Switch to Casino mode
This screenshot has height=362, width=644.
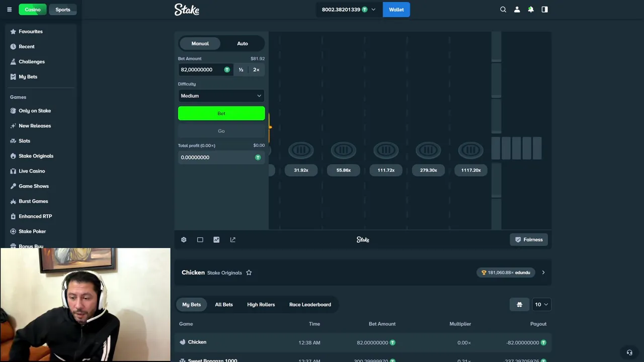point(33,10)
